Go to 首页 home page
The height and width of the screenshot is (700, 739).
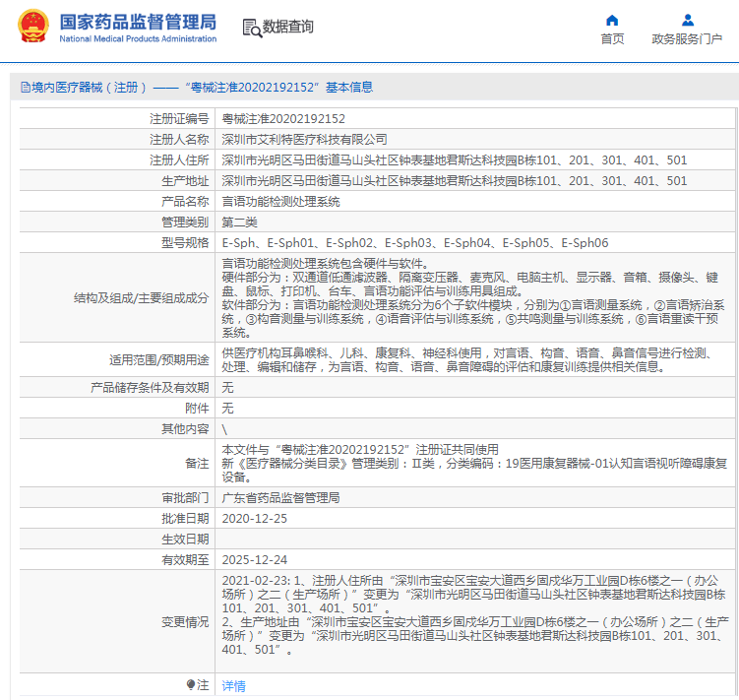612,38
